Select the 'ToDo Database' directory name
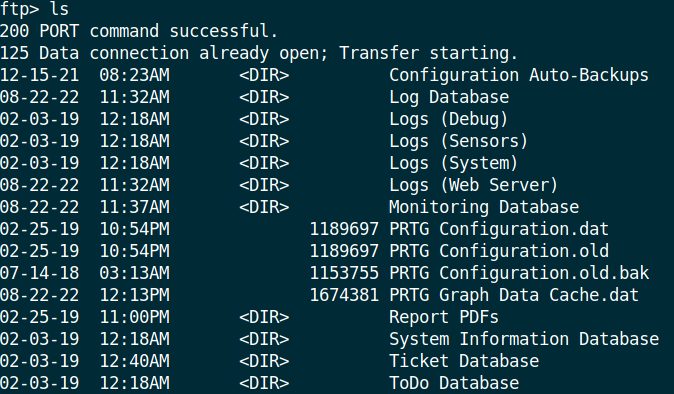Screen dimensions: 674x394 tap(454, 382)
